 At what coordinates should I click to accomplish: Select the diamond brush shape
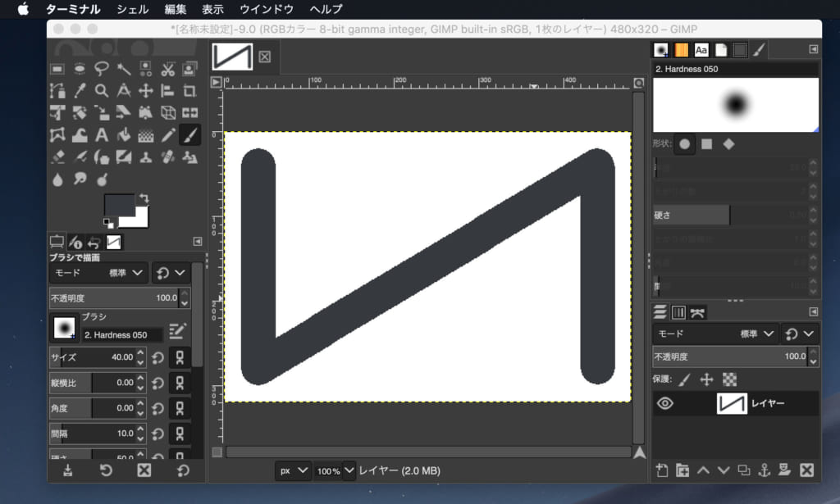tap(729, 143)
